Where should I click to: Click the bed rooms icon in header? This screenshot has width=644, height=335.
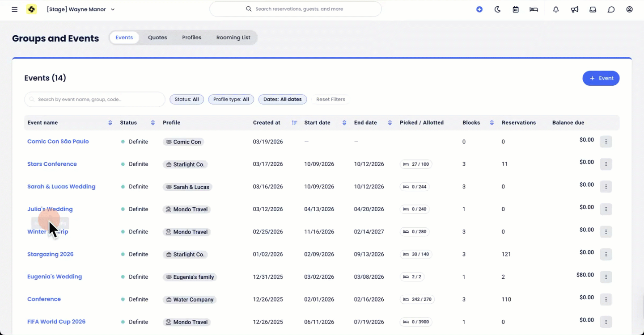click(534, 9)
